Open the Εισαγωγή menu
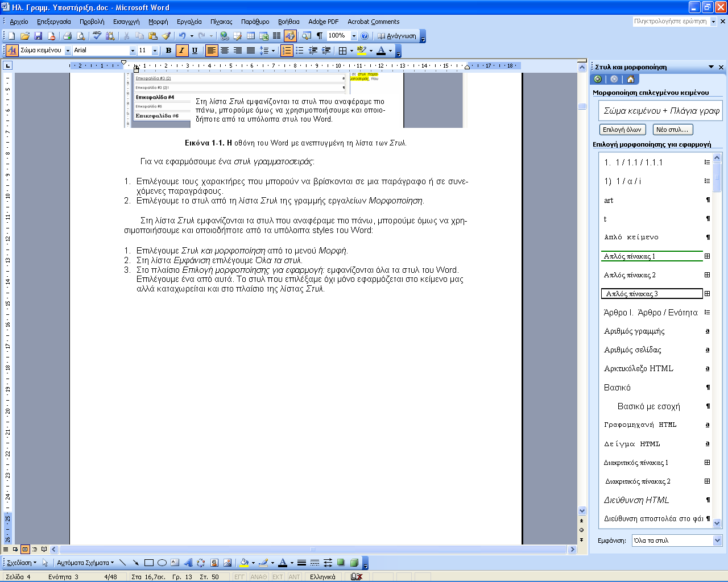The width and height of the screenshot is (728, 582). [x=126, y=22]
